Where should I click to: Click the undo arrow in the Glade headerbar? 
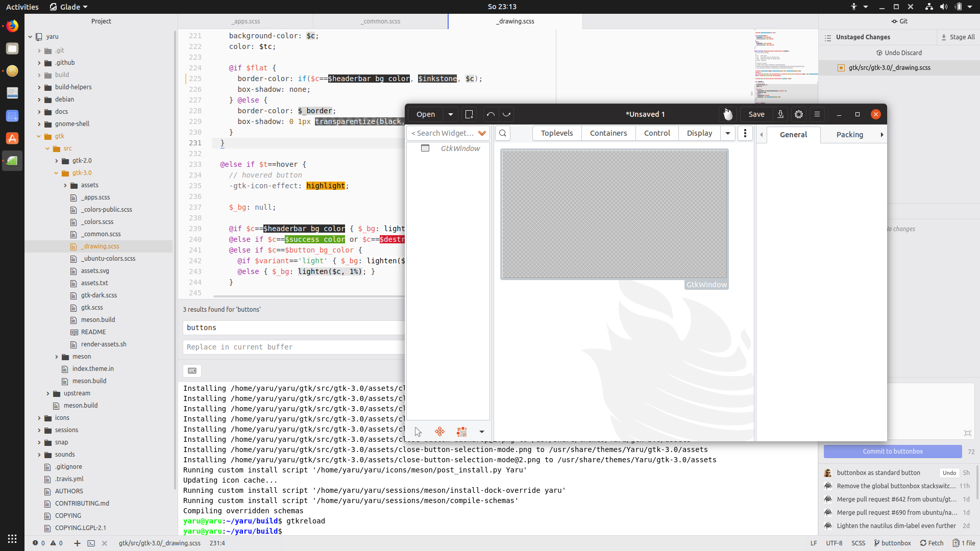491,114
